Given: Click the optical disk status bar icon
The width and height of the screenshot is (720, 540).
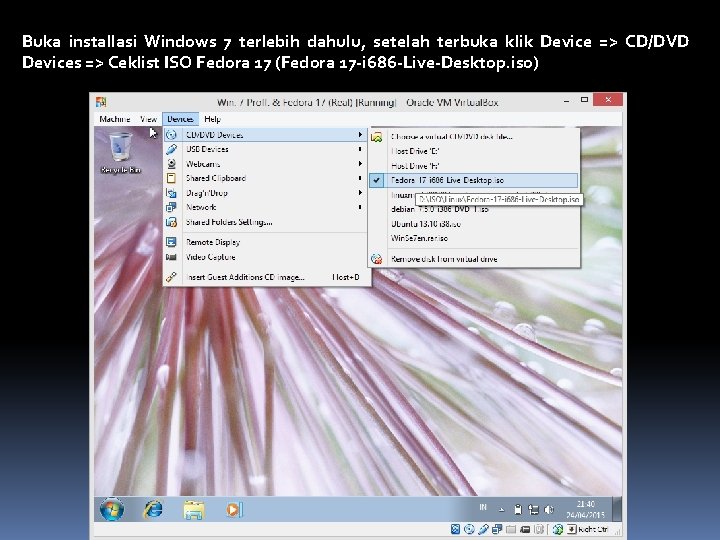Looking at the screenshot, I should click(469, 529).
